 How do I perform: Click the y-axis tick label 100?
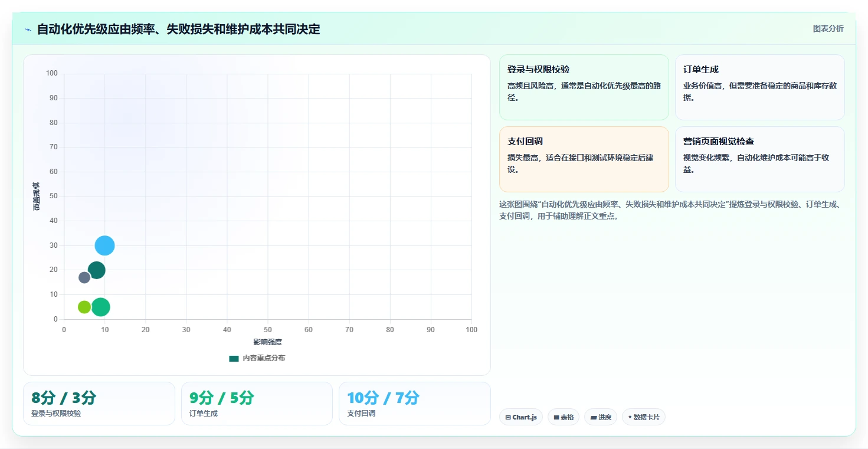pyautogui.click(x=52, y=73)
